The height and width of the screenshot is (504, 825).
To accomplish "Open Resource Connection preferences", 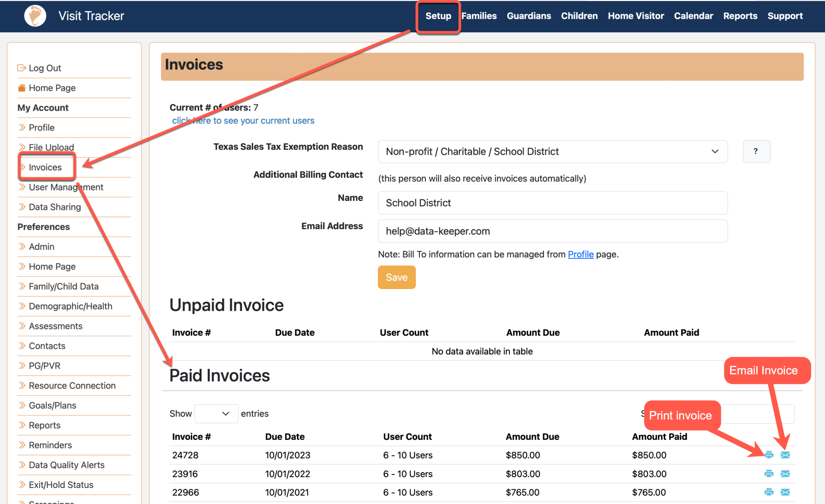I will [x=72, y=385].
